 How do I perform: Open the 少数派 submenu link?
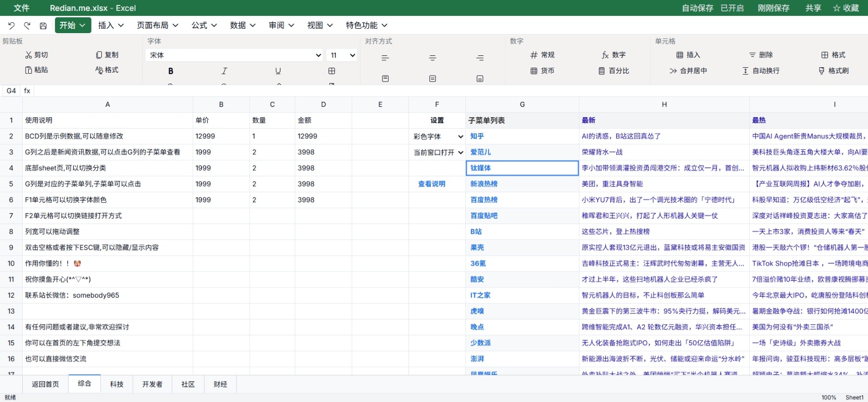480,343
